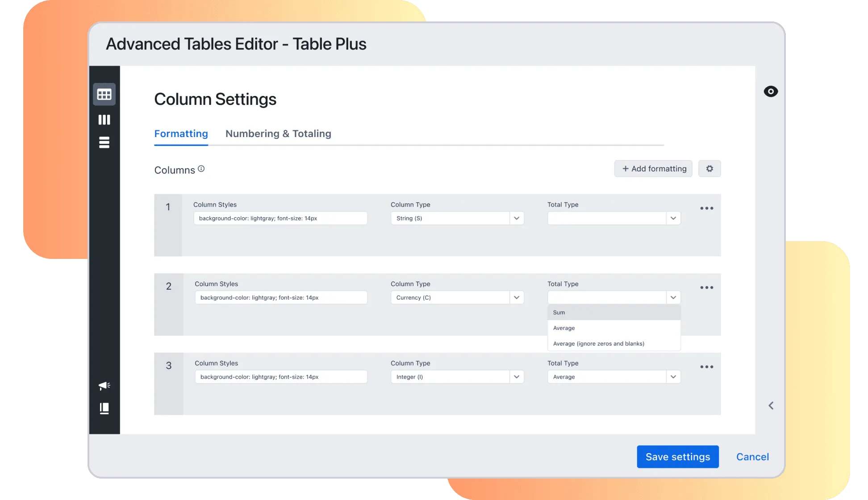Choose Sum from the Total Type list
This screenshot has height=500, width=868.
(613, 312)
